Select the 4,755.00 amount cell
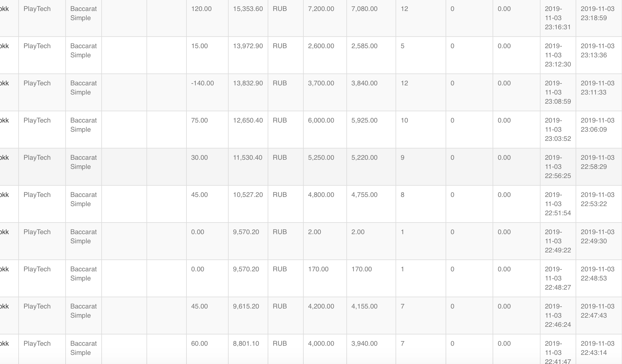The width and height of the screenshot is (622, 364). point(364,195)
